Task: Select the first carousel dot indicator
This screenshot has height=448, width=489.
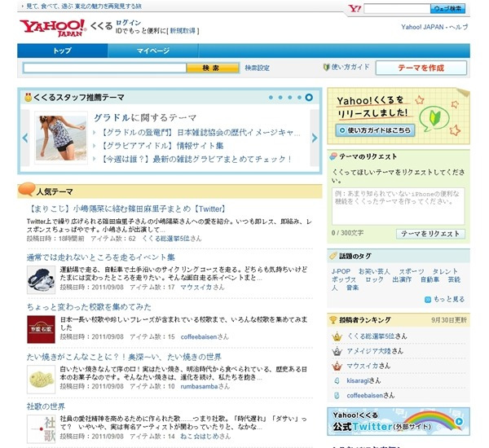Action: (x=271, y=98)
